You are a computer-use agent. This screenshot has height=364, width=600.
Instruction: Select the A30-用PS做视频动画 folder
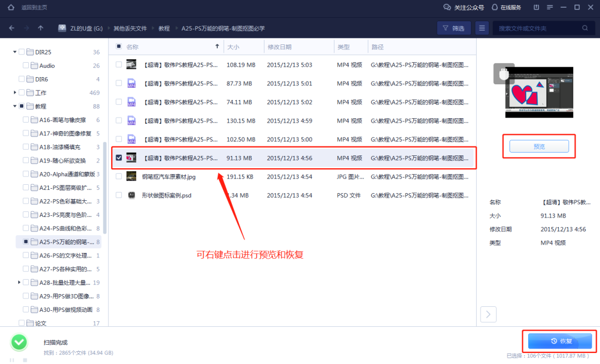coord(66,310)
